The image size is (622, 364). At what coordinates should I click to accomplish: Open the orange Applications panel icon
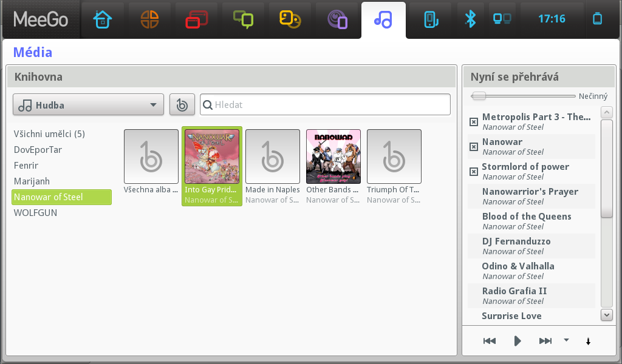click(x=149, y=19)
